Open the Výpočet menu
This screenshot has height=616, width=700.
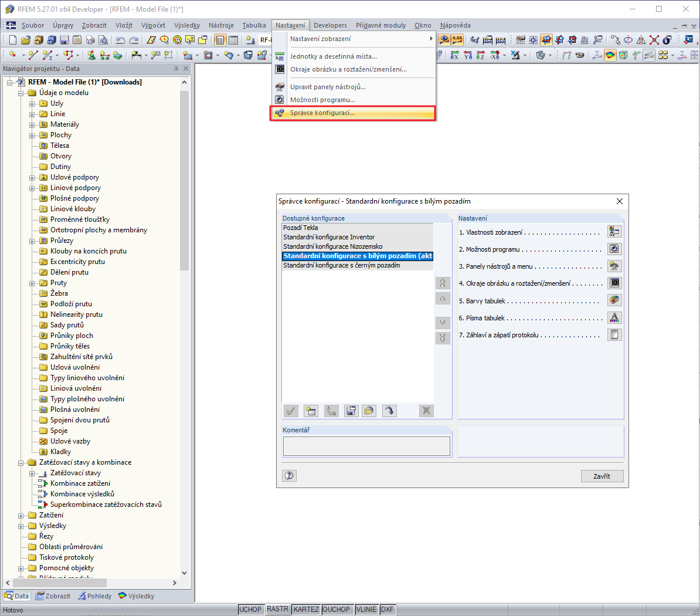click(153, 25)
